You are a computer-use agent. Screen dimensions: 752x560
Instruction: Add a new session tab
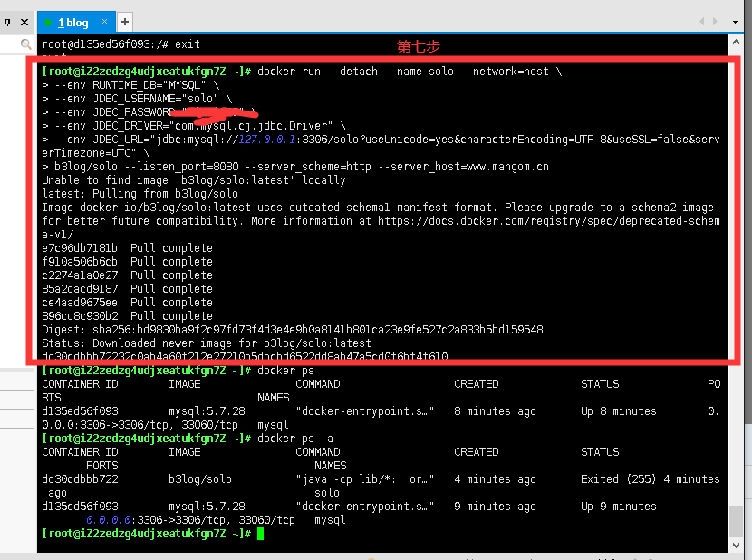[125, 22]
